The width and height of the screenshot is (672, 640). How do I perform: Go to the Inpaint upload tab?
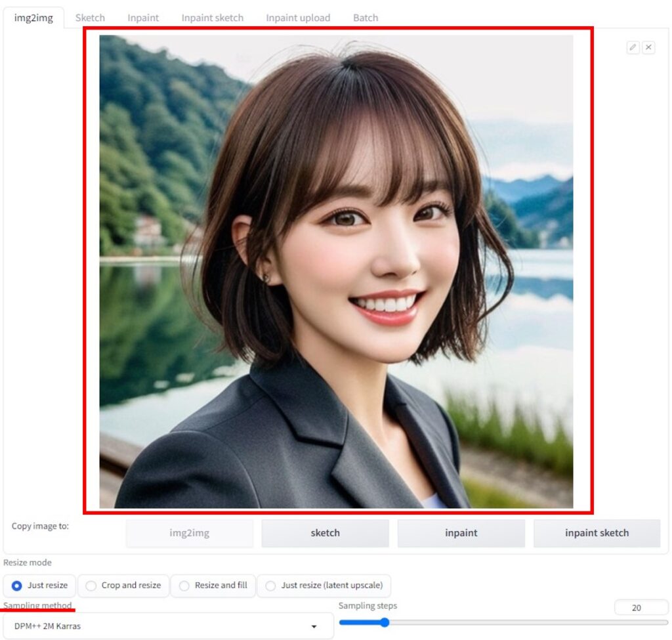[298, 18]
